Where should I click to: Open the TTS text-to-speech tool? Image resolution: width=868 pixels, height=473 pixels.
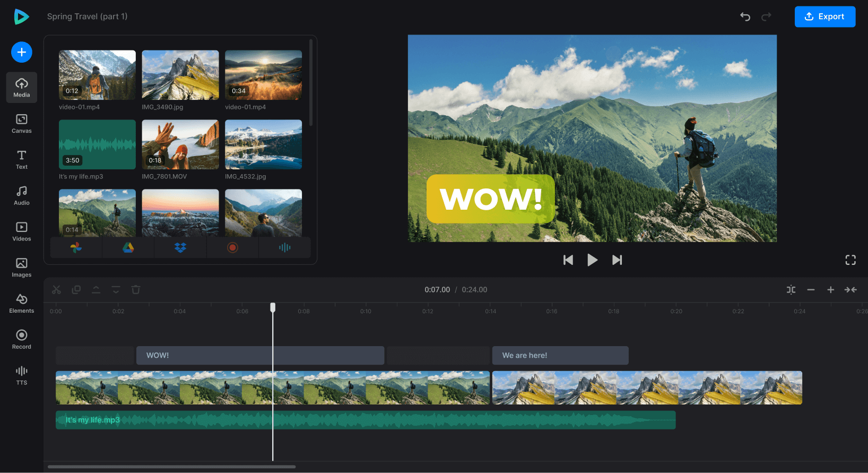(22, 375)
